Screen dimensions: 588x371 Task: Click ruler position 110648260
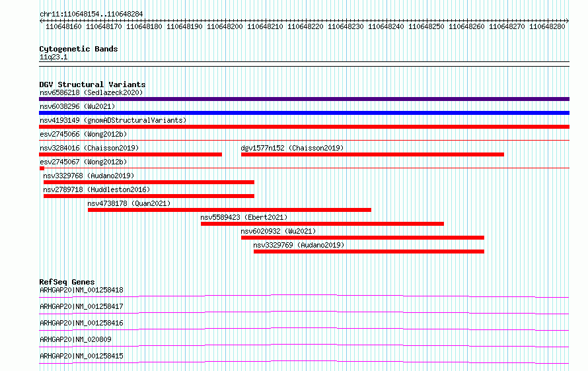pyautogui.click(x=466, y=26)
